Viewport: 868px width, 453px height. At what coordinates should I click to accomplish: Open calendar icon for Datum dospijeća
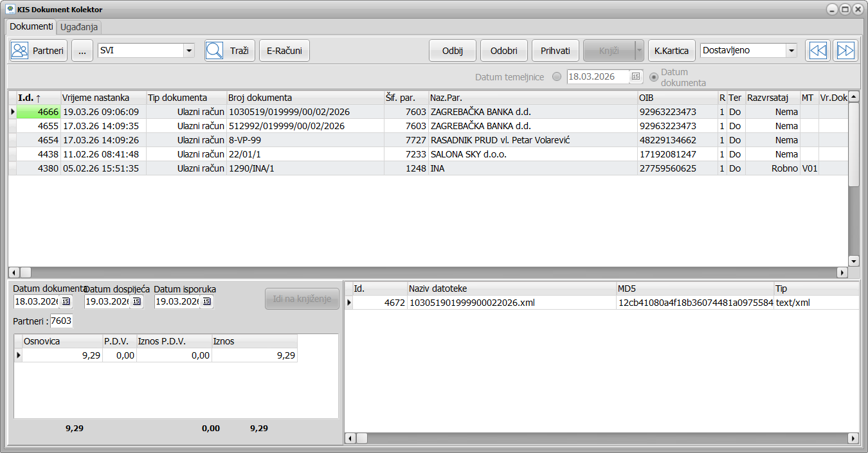pos(136,301)
